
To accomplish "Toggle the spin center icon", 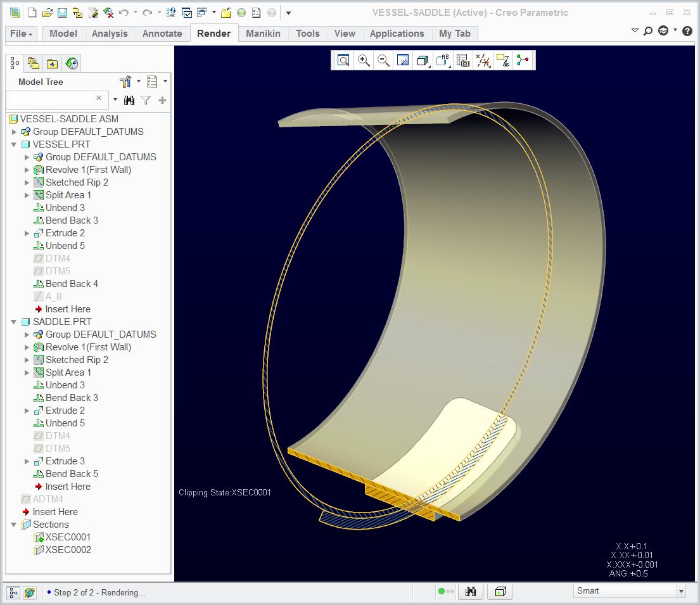I will (x=523, y=60).
